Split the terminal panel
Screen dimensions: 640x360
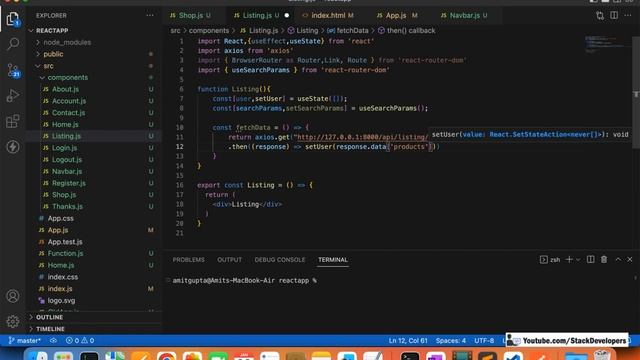click(x=591, y=260)
